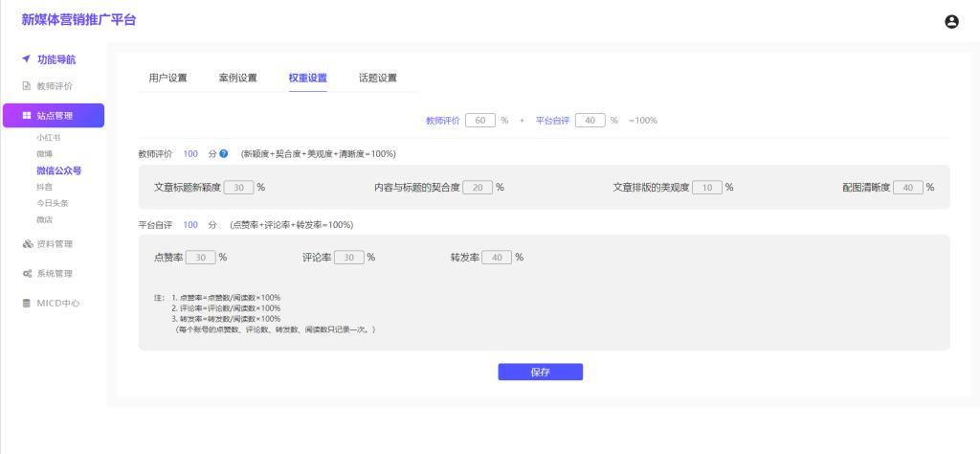Image resolution: width=980 pixels, height=454 pixels.
Task: Click the user account avatar icon
Action: click(x=951, y=21)
